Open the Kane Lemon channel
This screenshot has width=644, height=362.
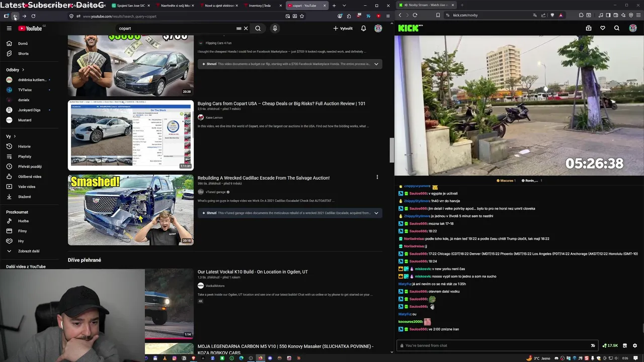pyautogui.click(x=214, y=118)
